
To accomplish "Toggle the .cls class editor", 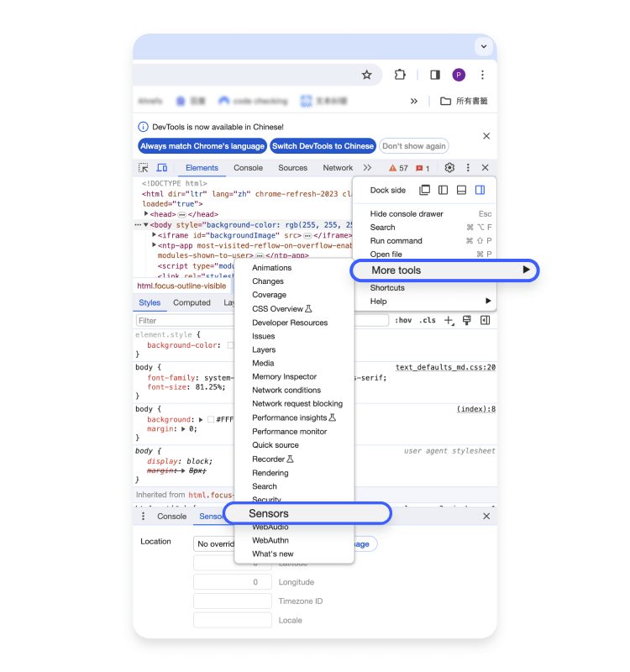I will pos(428,320).
